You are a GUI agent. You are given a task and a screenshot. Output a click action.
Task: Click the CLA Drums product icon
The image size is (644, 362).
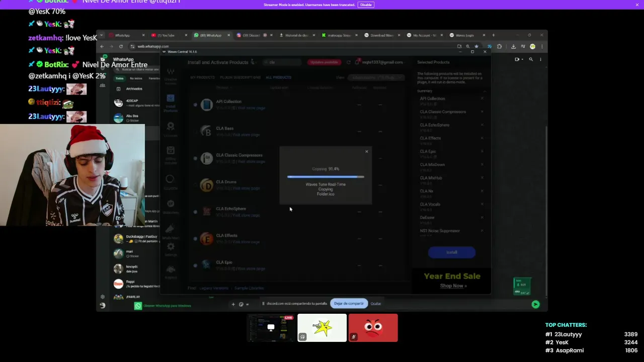206,185
